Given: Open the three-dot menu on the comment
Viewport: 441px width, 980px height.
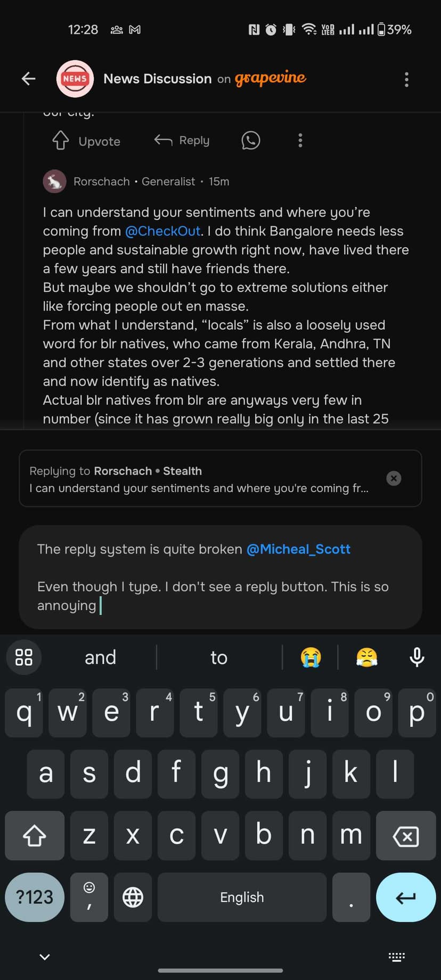Looking at the screenshot, I should point(300,140).
